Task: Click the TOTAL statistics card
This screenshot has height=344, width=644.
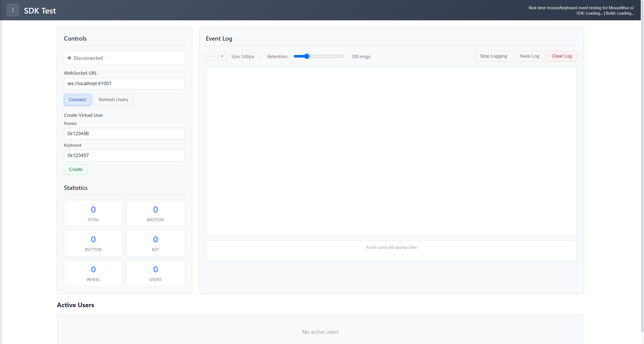Action: pyautogui.click(x=93, y=213)
